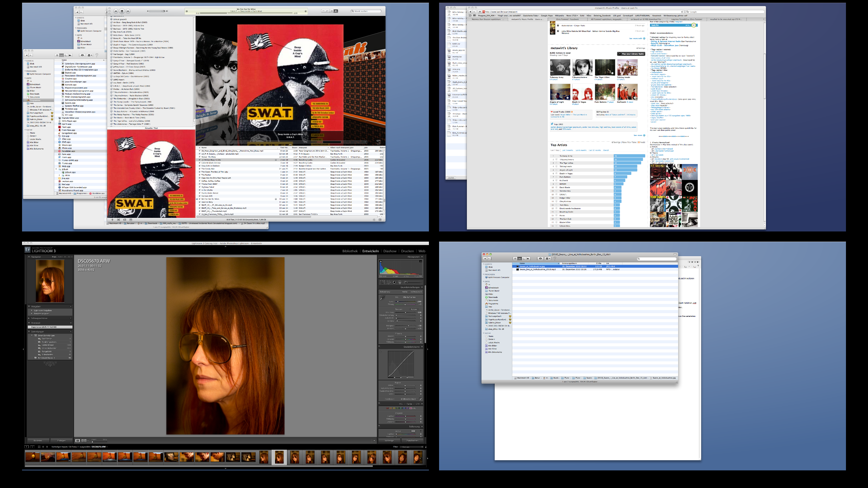Uncheck the 'Theme From SWAT' track checkbox
This screenshot has width=868, height=488.
pyautogui.click(x=199, y=184)
